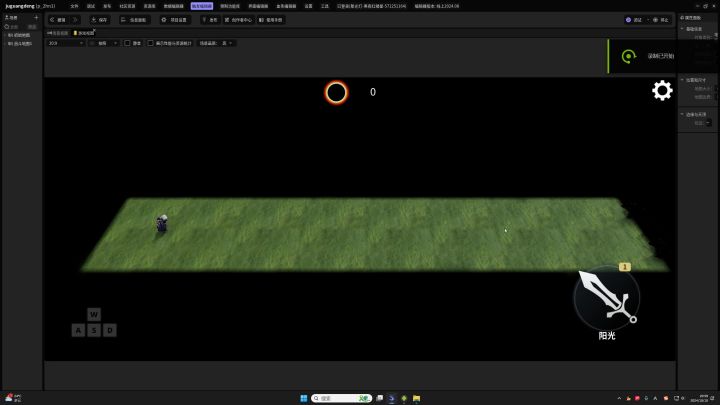Open the user manual toolbar button
Image resolution: width=720 pixels, height=405 pixels.
pyautogui.click(x=271, y=20)
